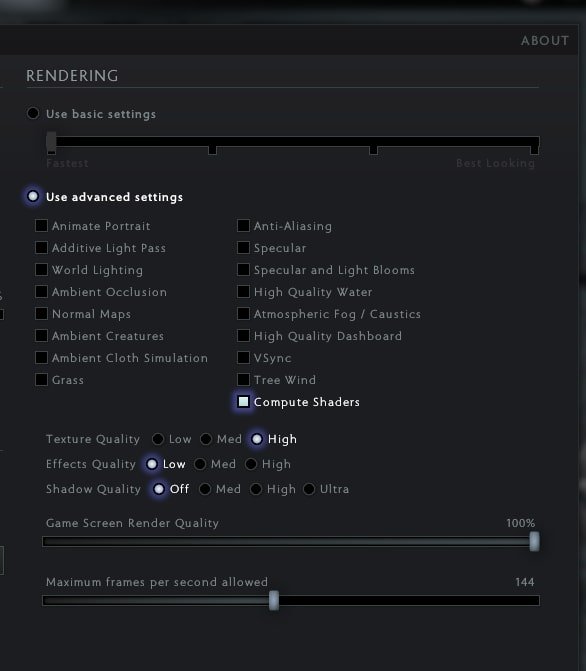Open the ABOUT tab
This screenshot has width=586, height=671.
[544, 41]
